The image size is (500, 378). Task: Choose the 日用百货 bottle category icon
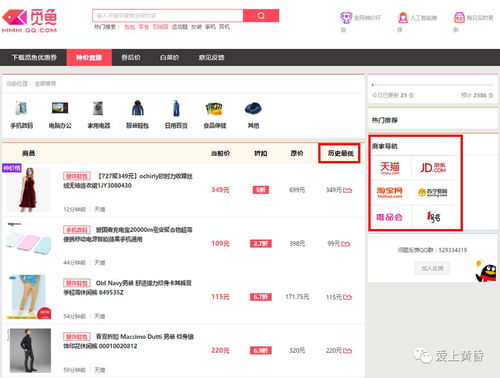[x=176, y=108]
